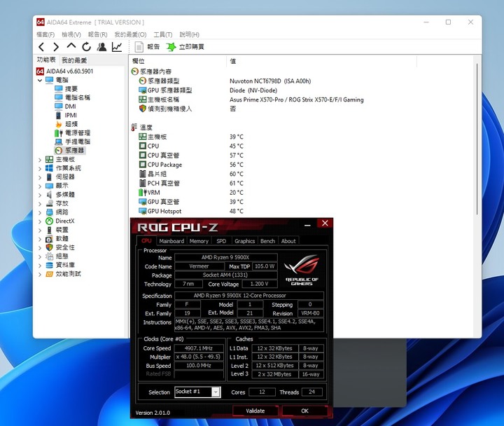Click the Core Speed 4907.1 MHz field

[x=199, y=348]
